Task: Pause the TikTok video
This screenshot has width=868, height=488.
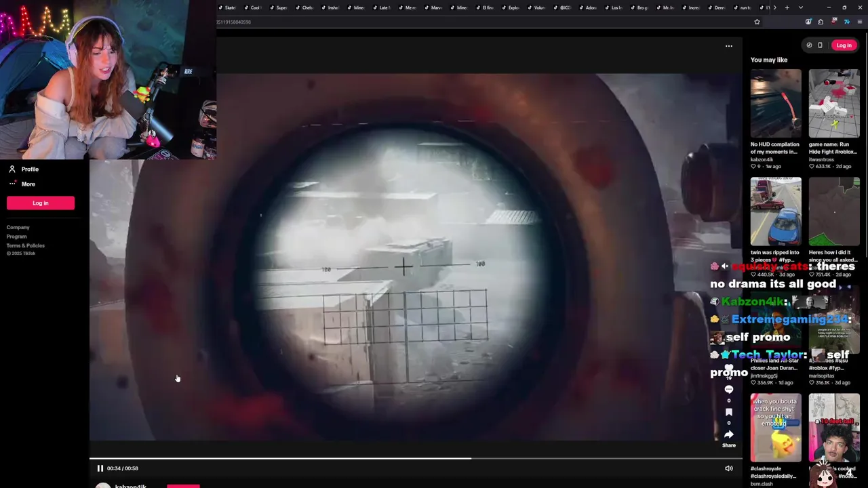Action: 100,468
